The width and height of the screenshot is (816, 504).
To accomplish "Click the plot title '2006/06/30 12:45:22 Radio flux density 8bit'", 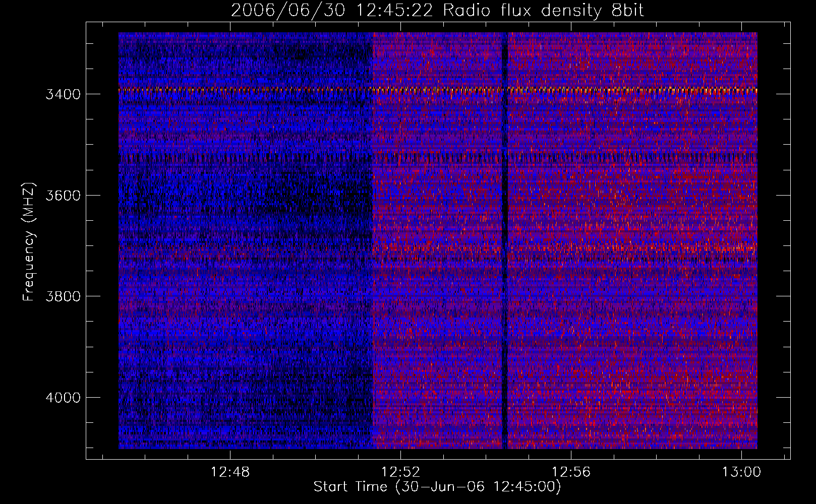I will click(x=437, y=11).
